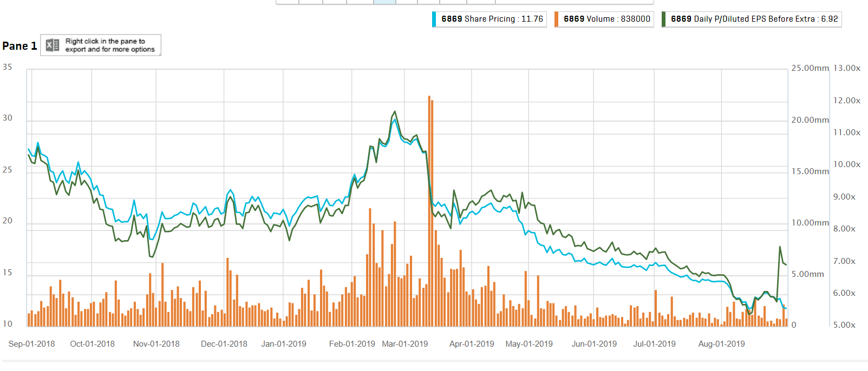Click the orange Volume color swatch

point(557,19)
